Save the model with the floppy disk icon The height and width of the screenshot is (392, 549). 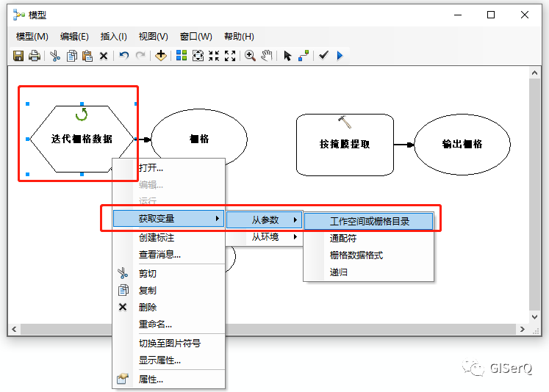(18, 56)
